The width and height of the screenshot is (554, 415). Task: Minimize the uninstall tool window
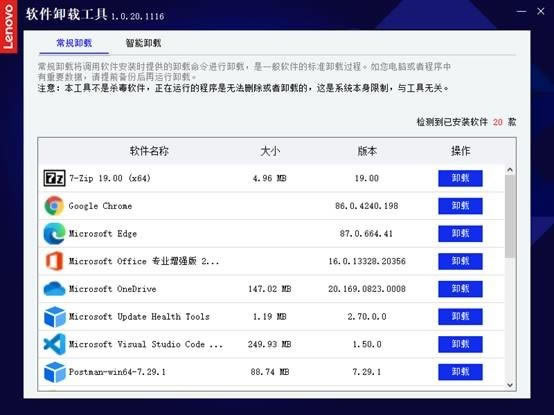521,11
